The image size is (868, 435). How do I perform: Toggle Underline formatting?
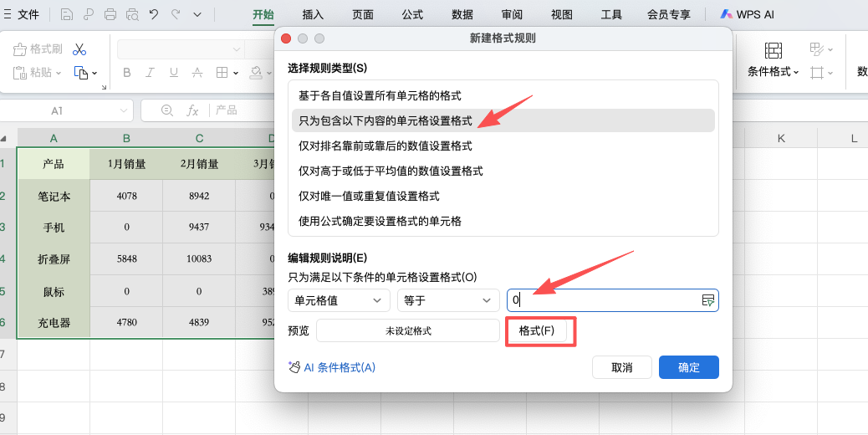click(174, 73)
